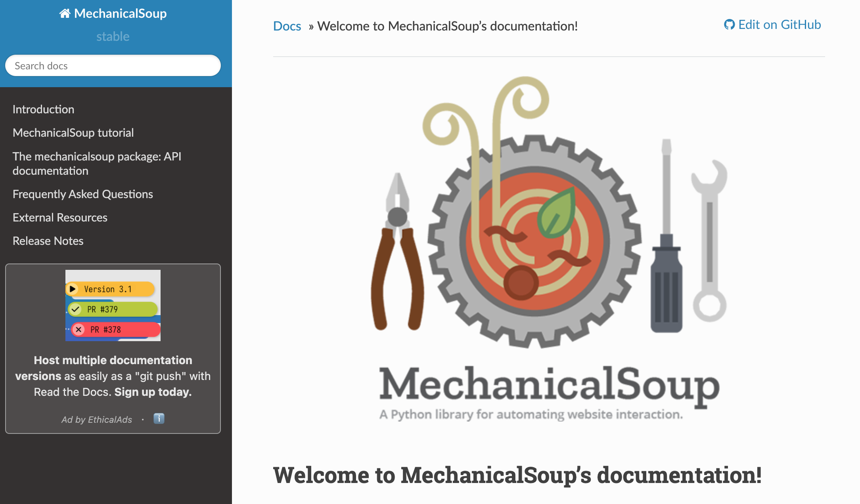Image resolution: width=860 pixels, height=504 pixels.
Task: Click the MechanicalSoup title in the sidebar
Action: click(x=120, y=13)
